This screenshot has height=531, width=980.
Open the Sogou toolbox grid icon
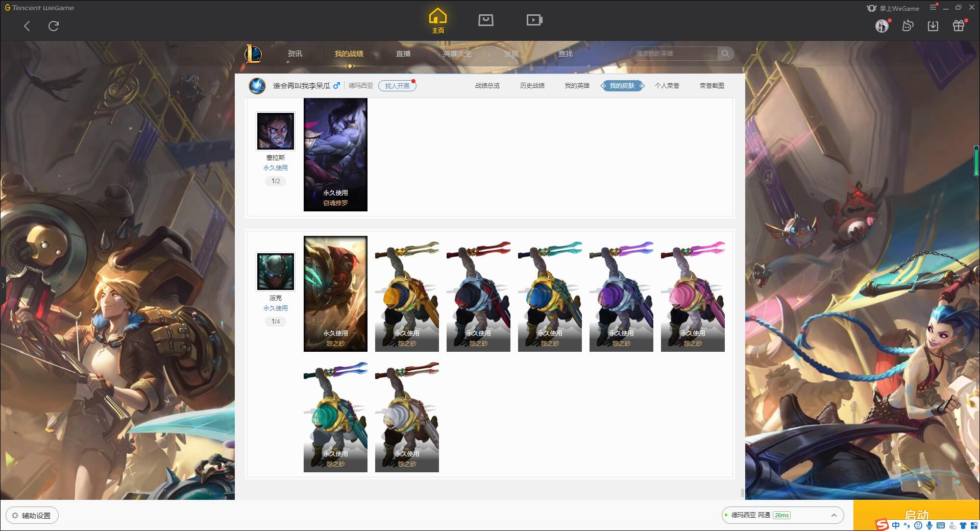[974, 525]
